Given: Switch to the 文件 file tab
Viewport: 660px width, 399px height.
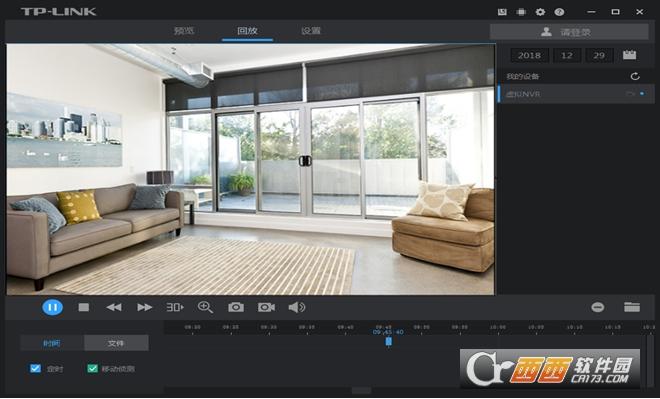Looking at the screenshot, I should (x=116, y=343).
